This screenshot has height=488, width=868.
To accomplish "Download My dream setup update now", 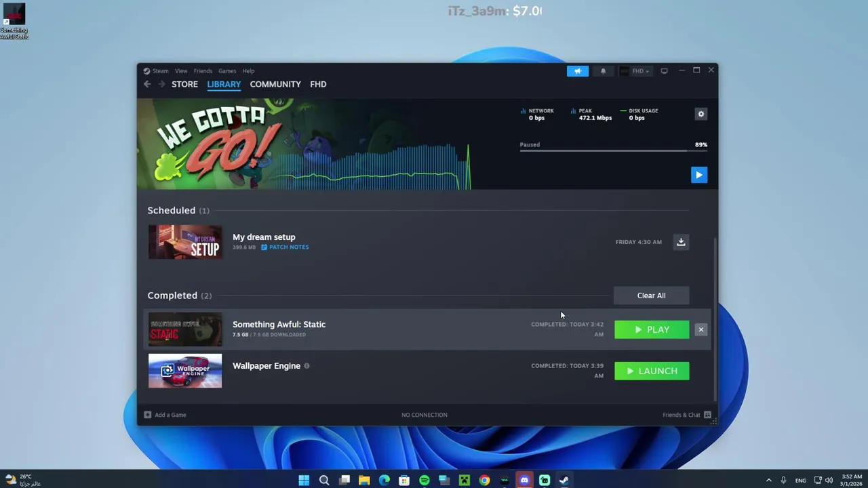I will coord(681,242).
